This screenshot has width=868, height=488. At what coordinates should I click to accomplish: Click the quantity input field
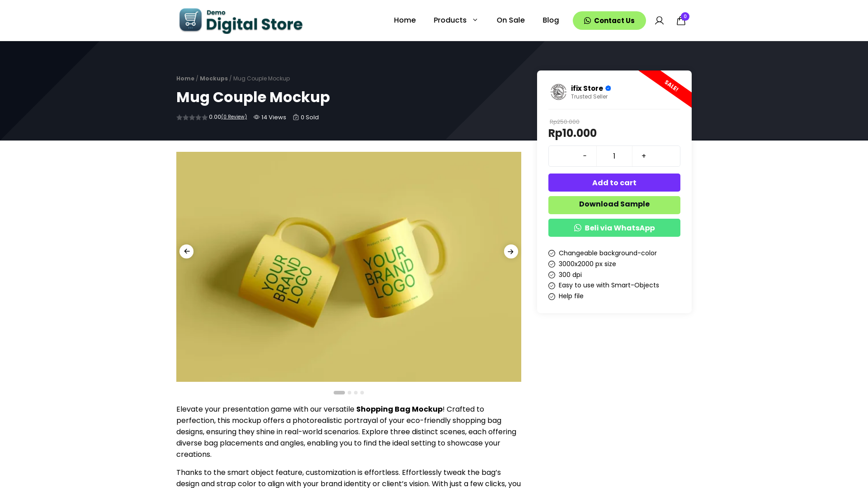tap(614, 156)
